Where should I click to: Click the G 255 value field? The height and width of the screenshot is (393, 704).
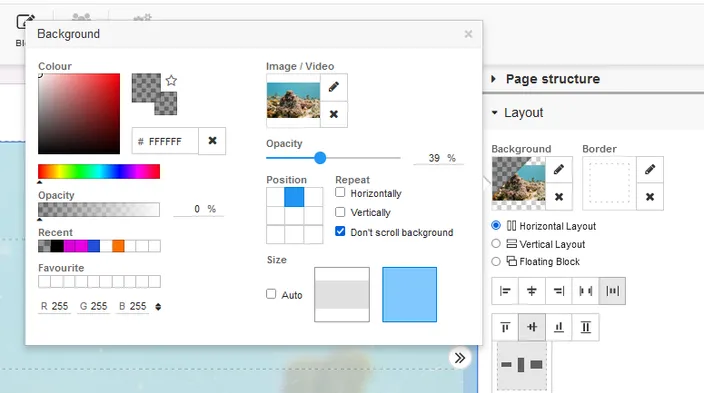click(93, 307)
